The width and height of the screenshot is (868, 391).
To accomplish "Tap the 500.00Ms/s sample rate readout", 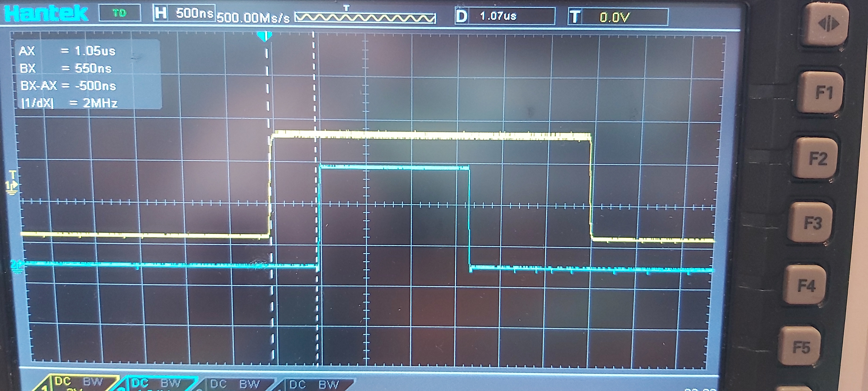I will (253, 17).
